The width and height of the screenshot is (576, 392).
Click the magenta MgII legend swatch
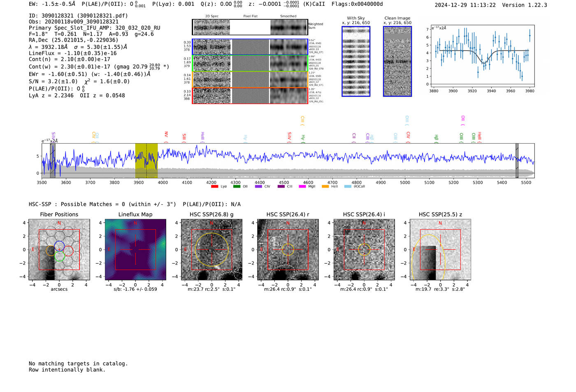(x=302, y=186)
